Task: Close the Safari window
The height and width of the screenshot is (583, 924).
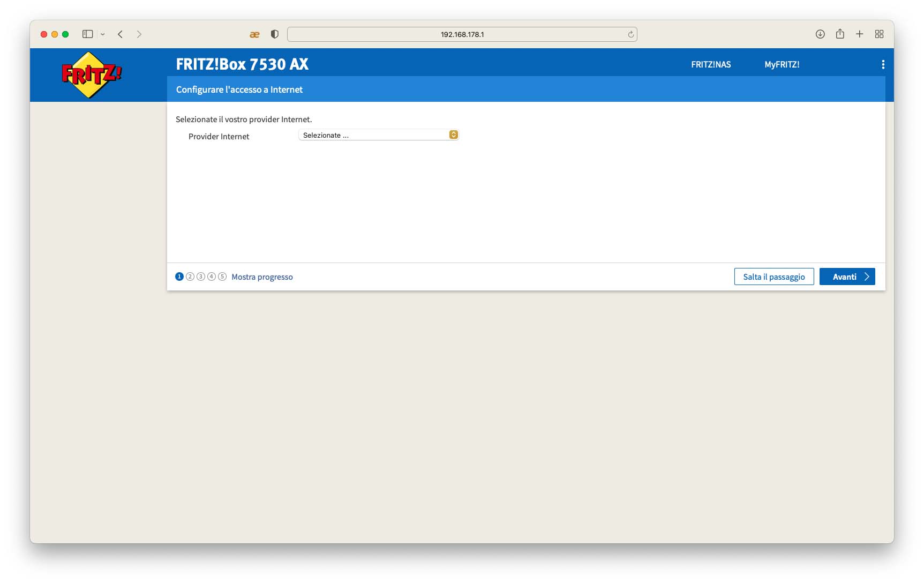Action: point(44,34)
